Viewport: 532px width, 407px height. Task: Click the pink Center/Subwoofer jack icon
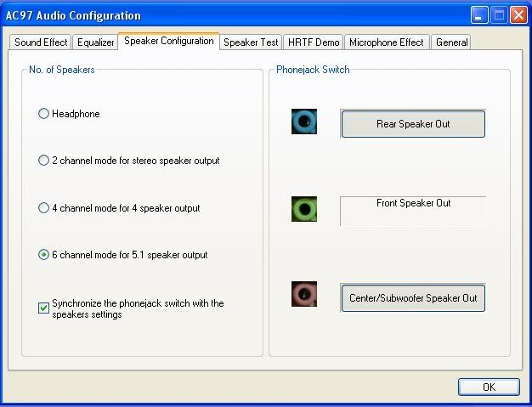tap(304, 294)
